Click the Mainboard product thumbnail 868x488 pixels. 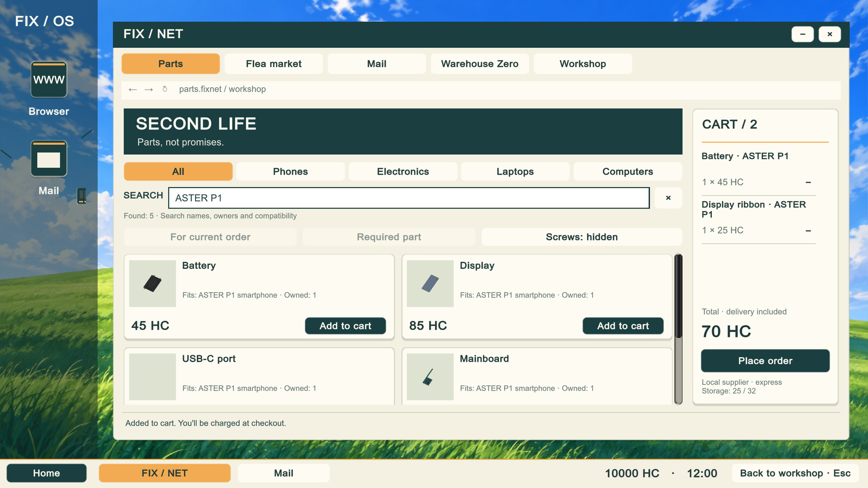click(430, 377)
